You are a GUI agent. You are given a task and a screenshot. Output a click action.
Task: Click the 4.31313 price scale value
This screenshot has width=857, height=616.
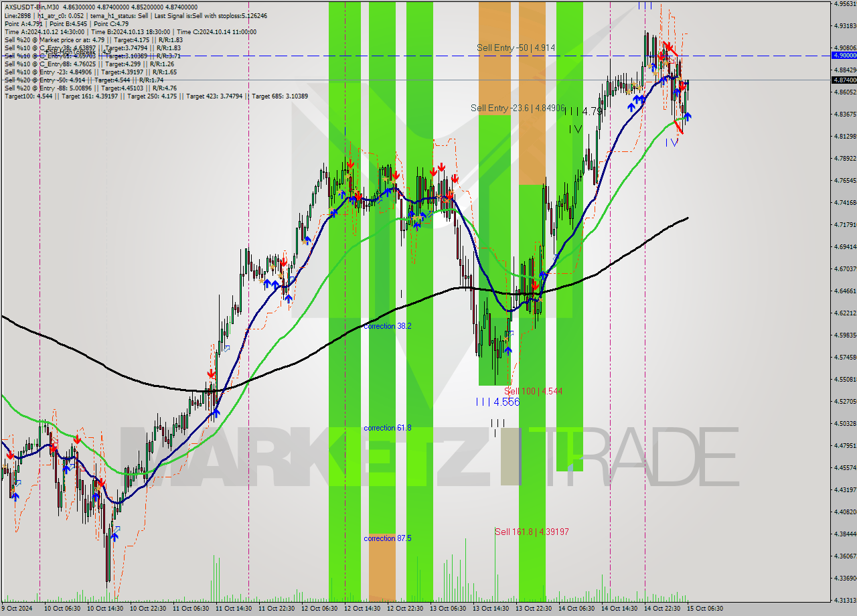point(844,600)
